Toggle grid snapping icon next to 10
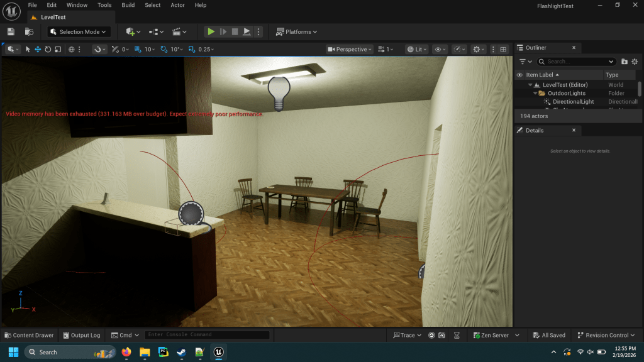 [x=138, y=49]
